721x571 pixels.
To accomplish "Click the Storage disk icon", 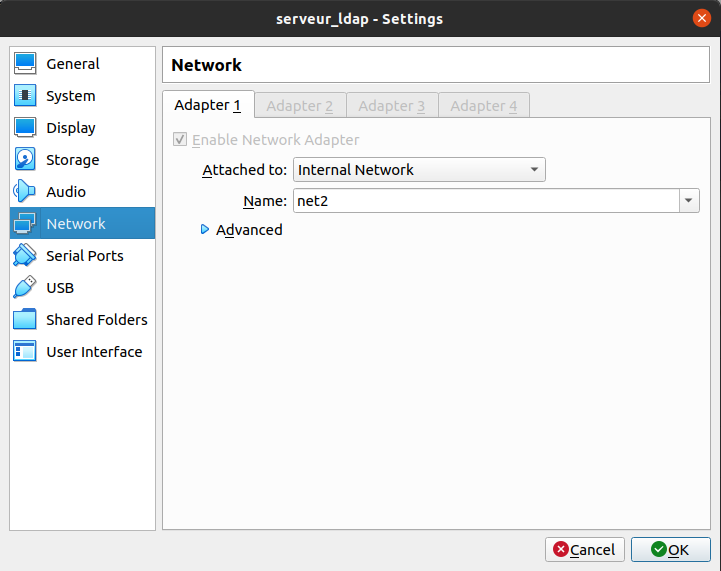I will coord(26,160).
